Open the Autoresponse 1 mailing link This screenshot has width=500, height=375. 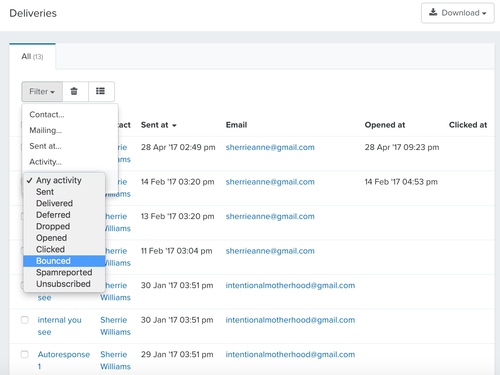tap(63, 360)
